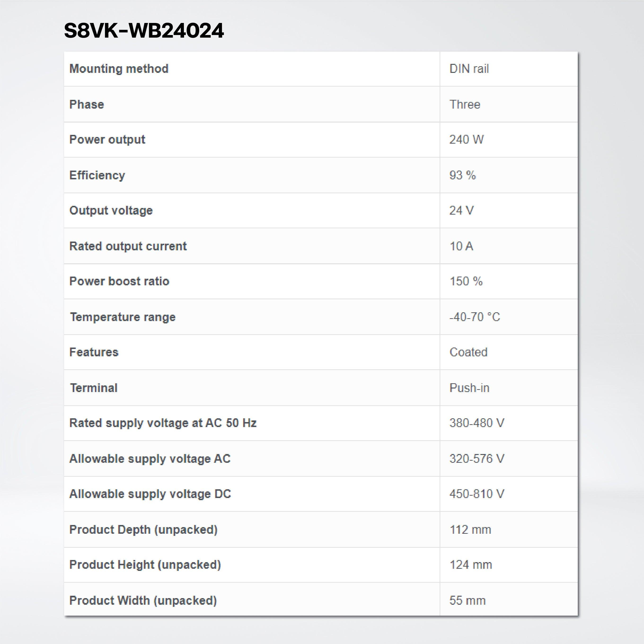Select the 'Efficiency' label
Image resolution: width=644 pixels, height=644 pixels.
(97, 175)
